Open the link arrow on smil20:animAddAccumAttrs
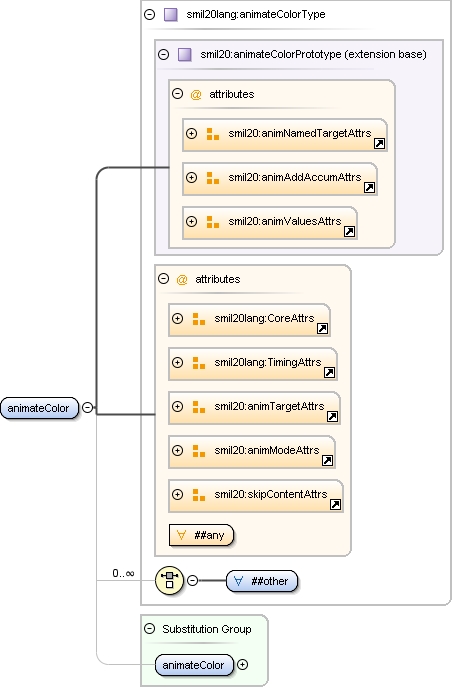The width and height of the screenshot is (453, 688). coord(369,187)
